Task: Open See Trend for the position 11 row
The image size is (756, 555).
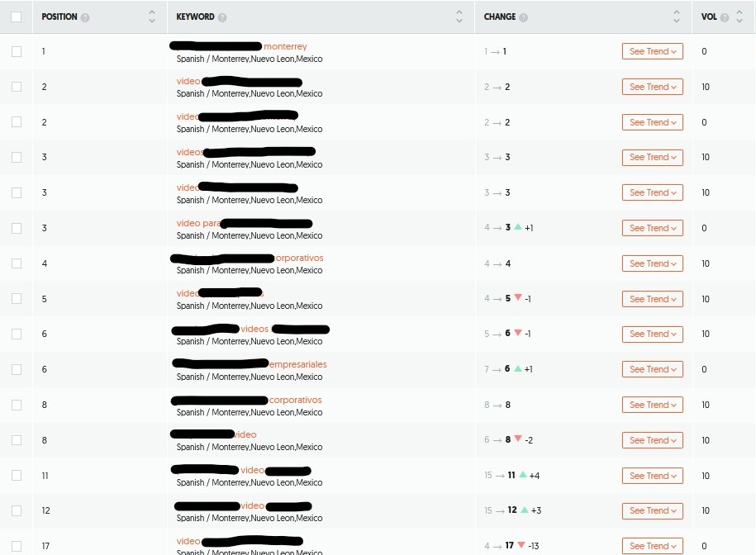Action: (652, 476)
